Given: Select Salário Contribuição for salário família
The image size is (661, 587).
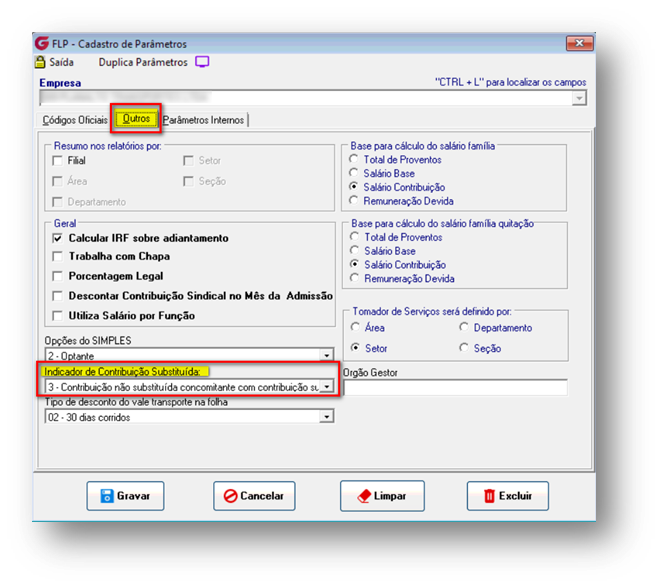Looking at the screenshot, I should (x=354, y=186).
